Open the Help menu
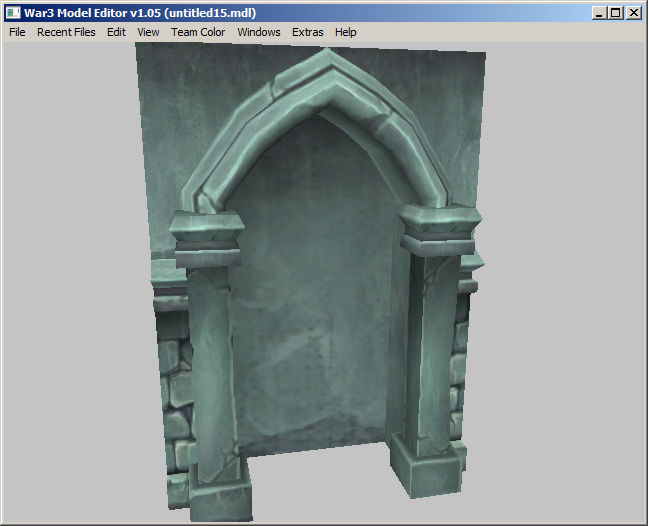The height and width of the screenshot is (526, 648). (x=345, y=32)
